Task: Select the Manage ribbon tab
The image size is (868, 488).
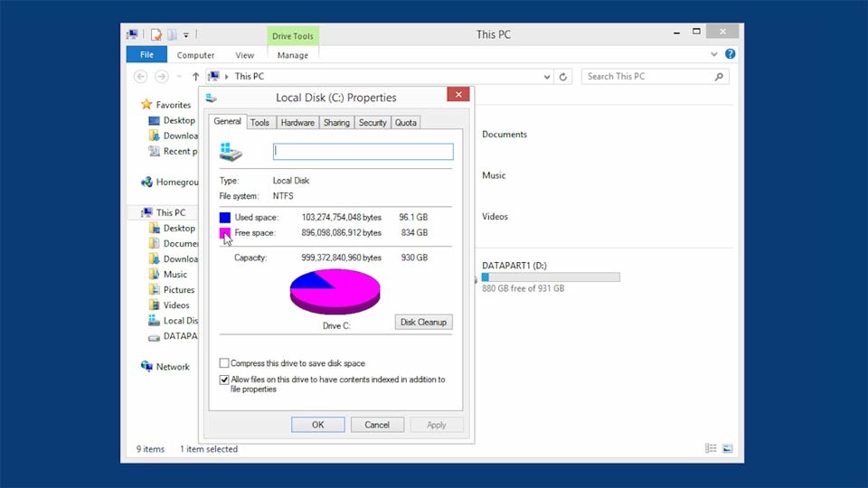Action: coord(292,55)
